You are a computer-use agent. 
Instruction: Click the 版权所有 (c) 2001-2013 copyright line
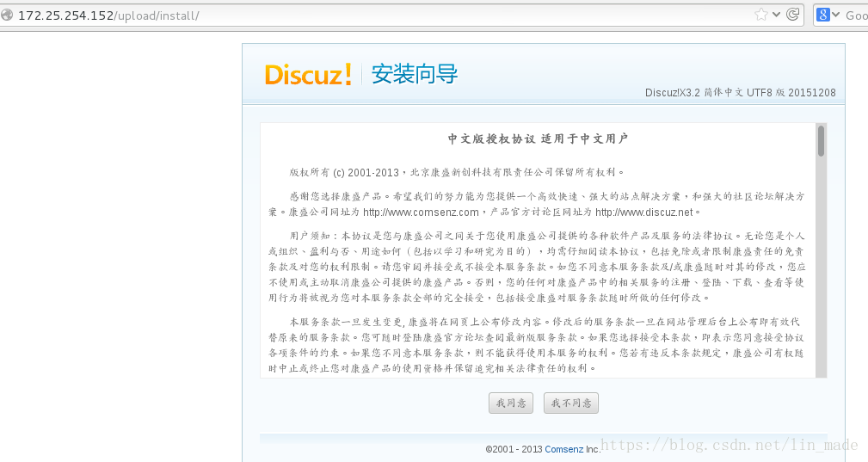pos(457,172)
